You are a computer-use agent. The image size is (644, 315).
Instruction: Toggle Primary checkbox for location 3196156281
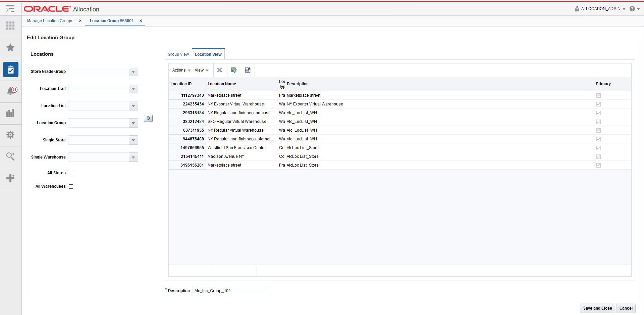pos(598,165)
